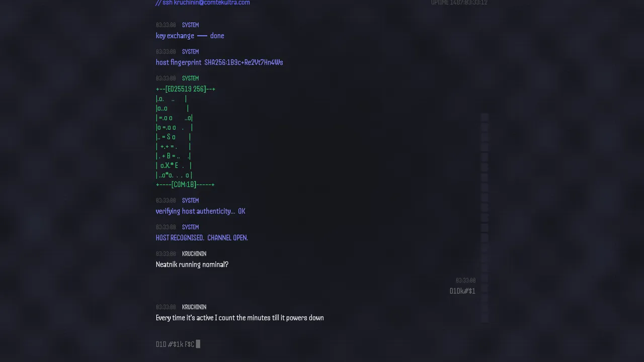Click the [COM:1B] randomart footer line

click(x=185, y=185)
